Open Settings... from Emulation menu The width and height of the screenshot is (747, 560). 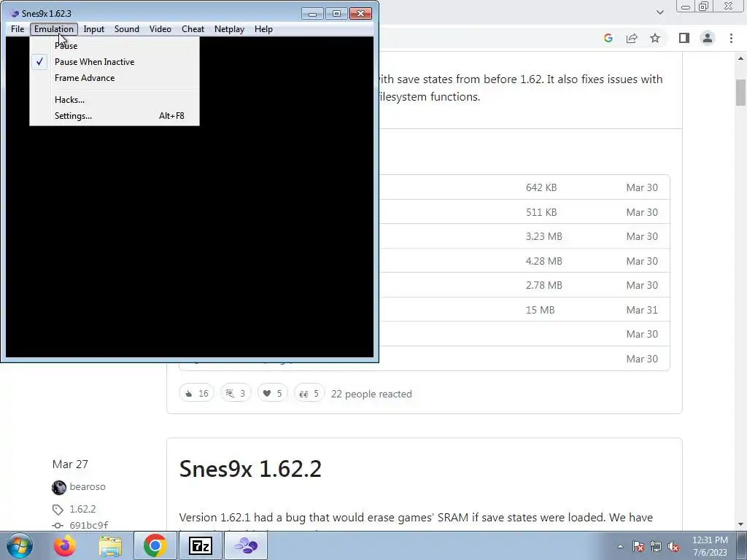coord(115,116)
